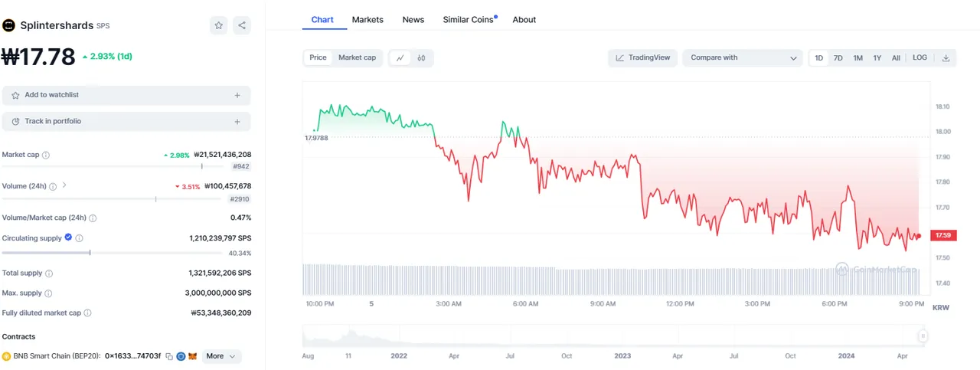
Task: Click the info icon next to Total supply
Action: pos(49,273)
